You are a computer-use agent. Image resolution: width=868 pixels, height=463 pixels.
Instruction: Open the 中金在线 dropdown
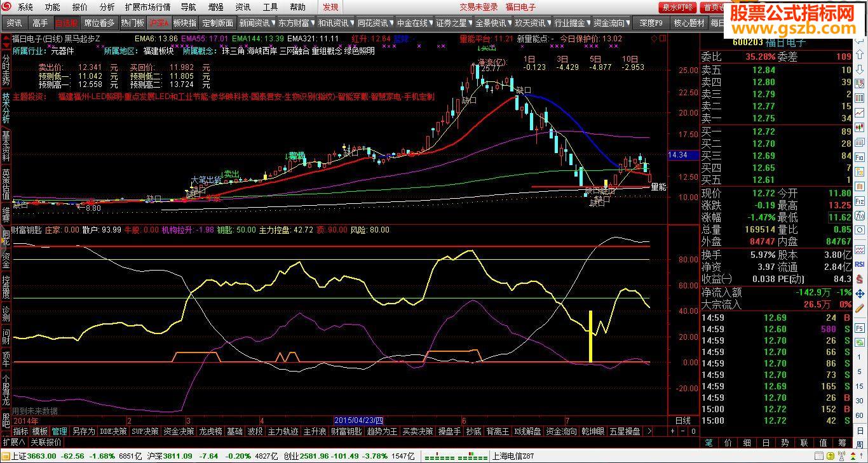pyautogui.click(x=414, y=23)
